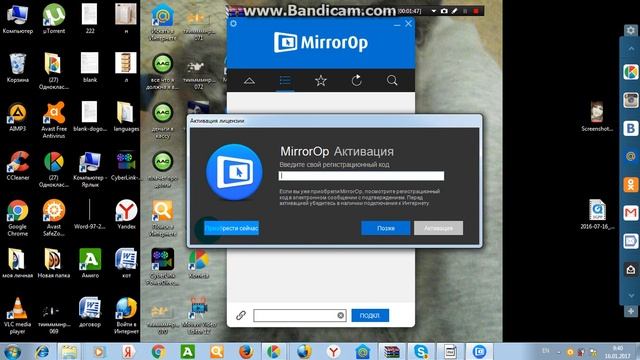Click the taskbar clock
The image size is (640, 360).
click(x=618, y=352)
